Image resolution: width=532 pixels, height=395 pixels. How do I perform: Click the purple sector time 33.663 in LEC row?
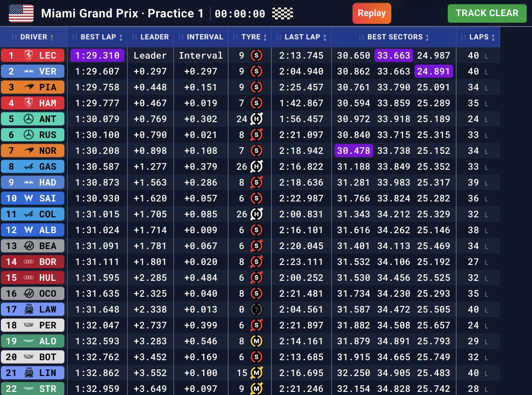click(393, 56)
